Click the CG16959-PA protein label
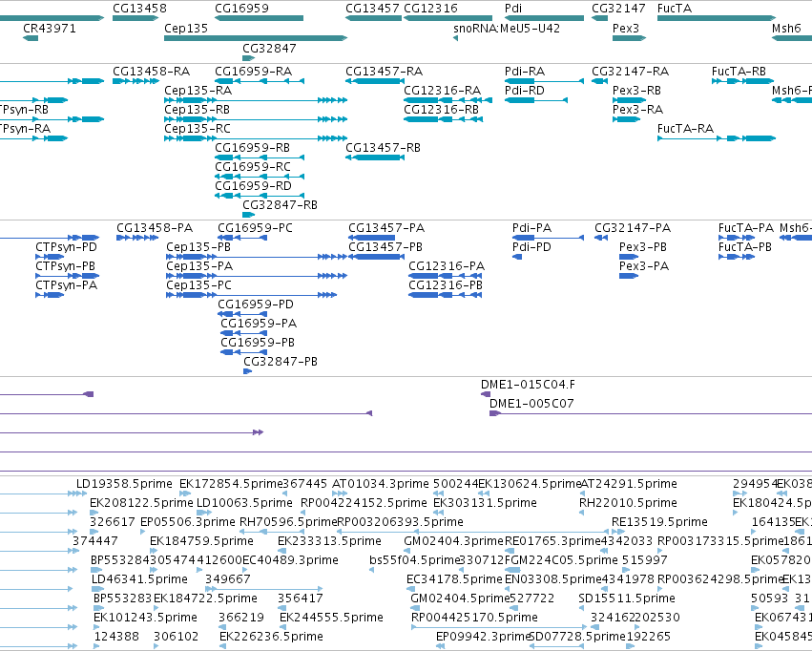Image resolution: width=812 pixels, height=651 pixels. 259,324
